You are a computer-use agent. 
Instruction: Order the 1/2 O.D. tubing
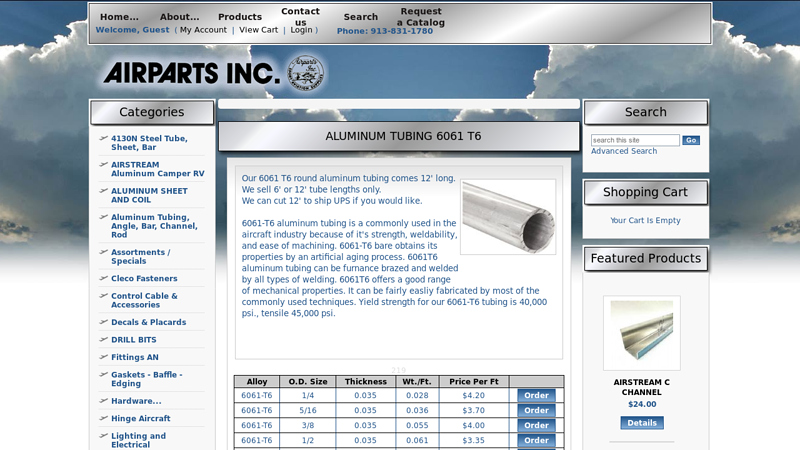536,440
